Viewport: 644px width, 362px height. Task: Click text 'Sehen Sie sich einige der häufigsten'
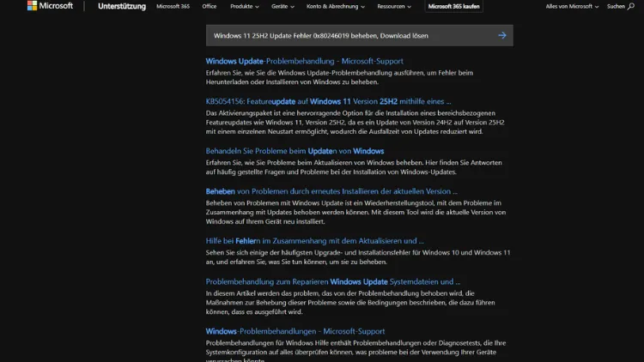pyautogui.click(x=256, y=252)
